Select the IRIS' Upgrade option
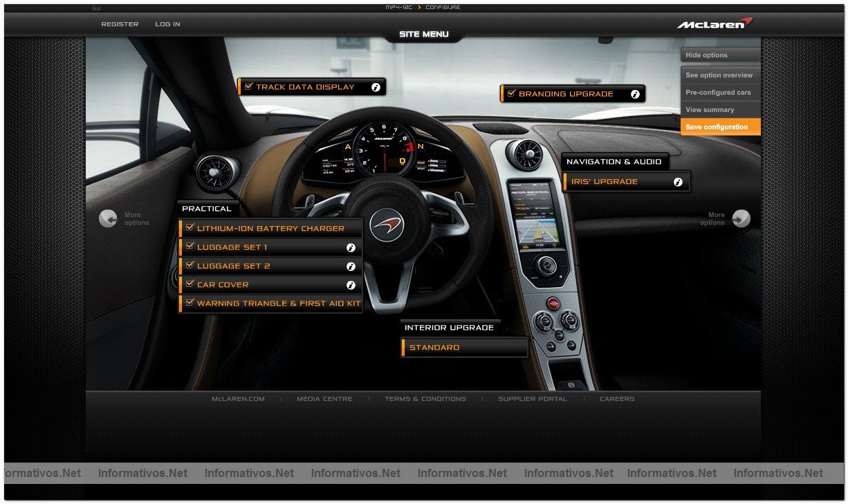The image size is (848, 504). point(626,182)
